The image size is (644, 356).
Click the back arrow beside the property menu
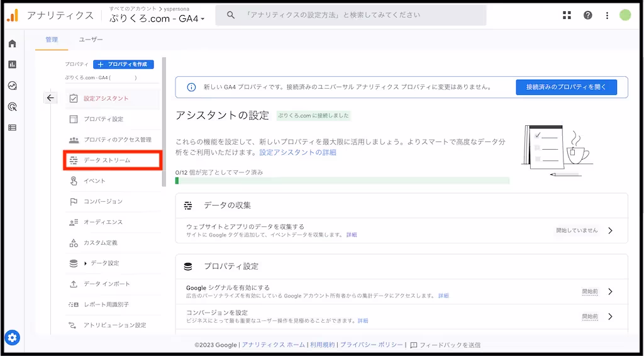50,97
